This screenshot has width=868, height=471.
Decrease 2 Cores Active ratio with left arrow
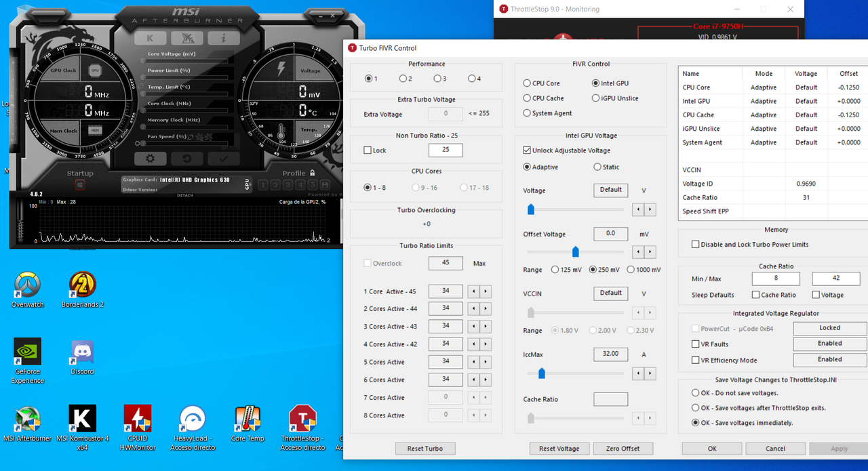click(x=473, y=309)
